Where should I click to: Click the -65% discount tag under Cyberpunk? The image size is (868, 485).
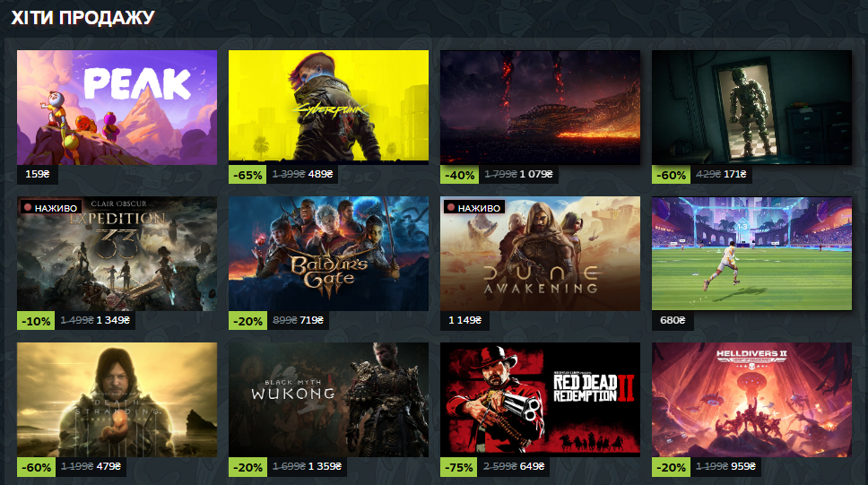tap(247, 175)
